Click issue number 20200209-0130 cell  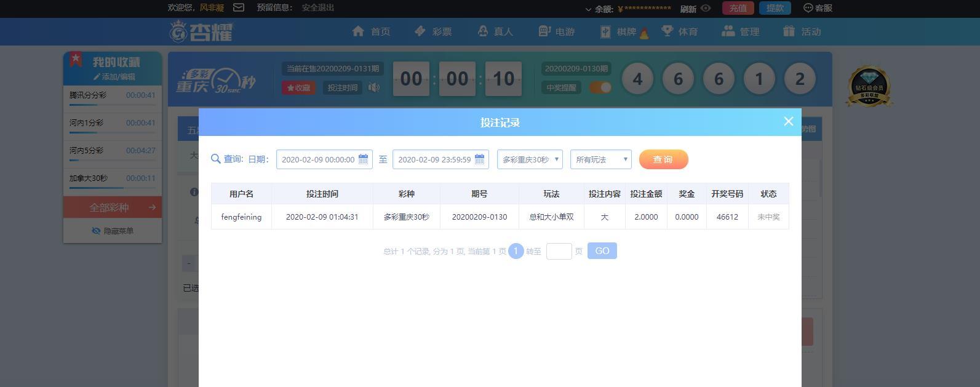(x=479, y=217)
